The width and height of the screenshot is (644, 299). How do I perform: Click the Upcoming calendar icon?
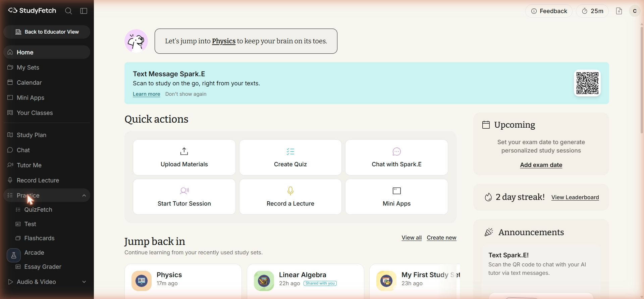[x=486, y=125]
